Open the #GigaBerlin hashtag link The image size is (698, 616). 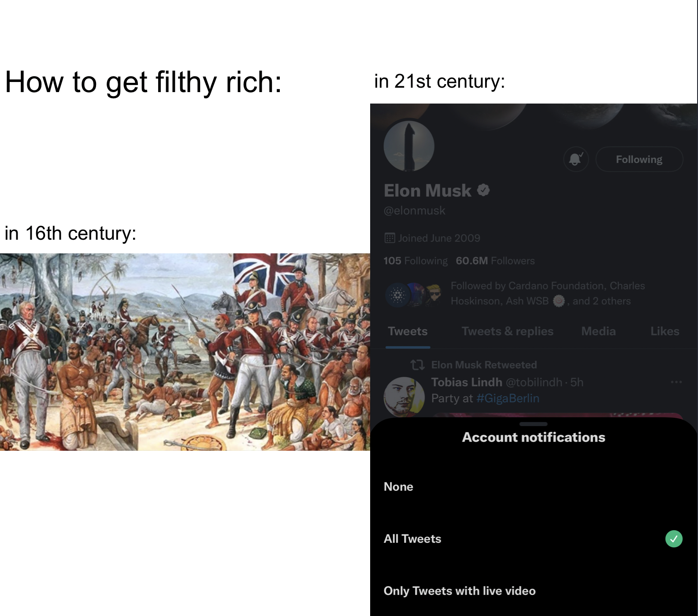[508, 398]
